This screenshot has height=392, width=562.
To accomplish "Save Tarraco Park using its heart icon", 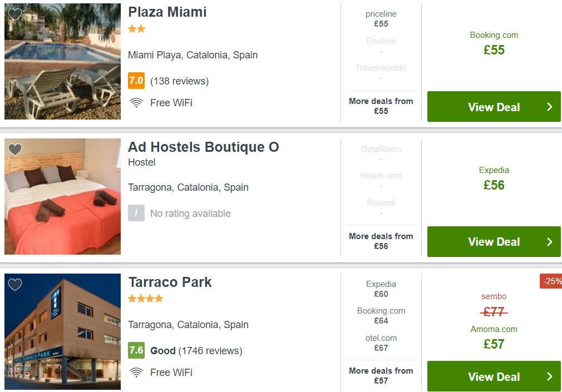I will [x=15, y=285].
